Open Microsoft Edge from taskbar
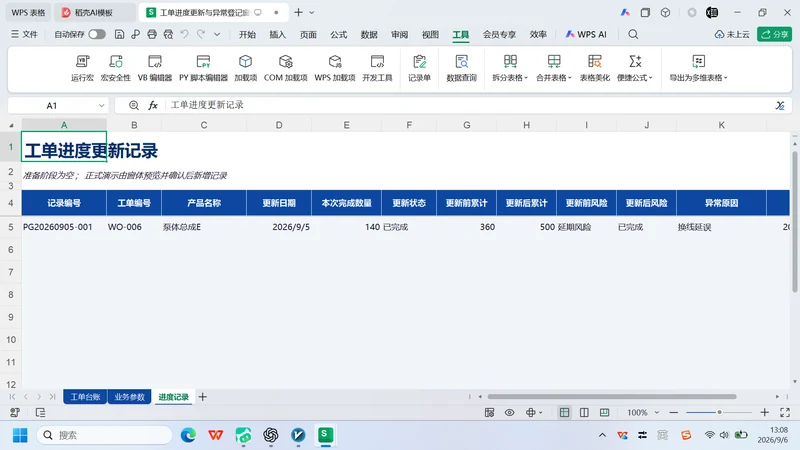The image size is (800, 450). (x=188, y=435)
